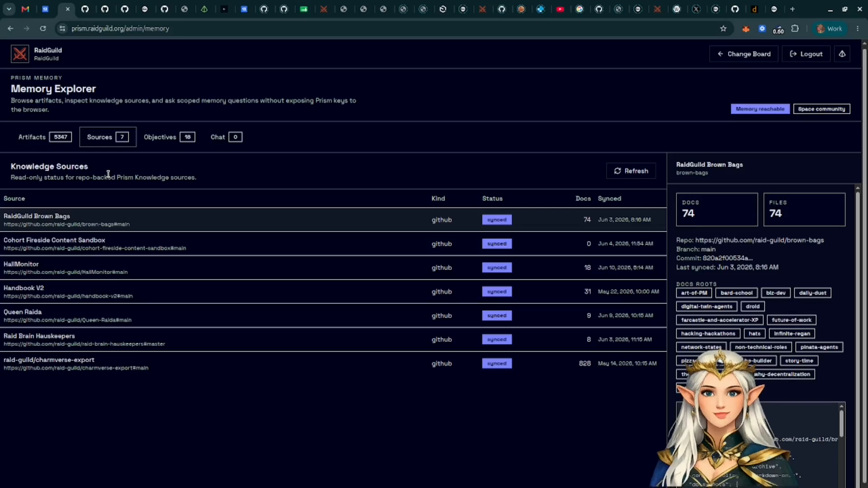Open the Objectives tab
The height and width of the screenshot is (488, 868).
tap(169, 137)
